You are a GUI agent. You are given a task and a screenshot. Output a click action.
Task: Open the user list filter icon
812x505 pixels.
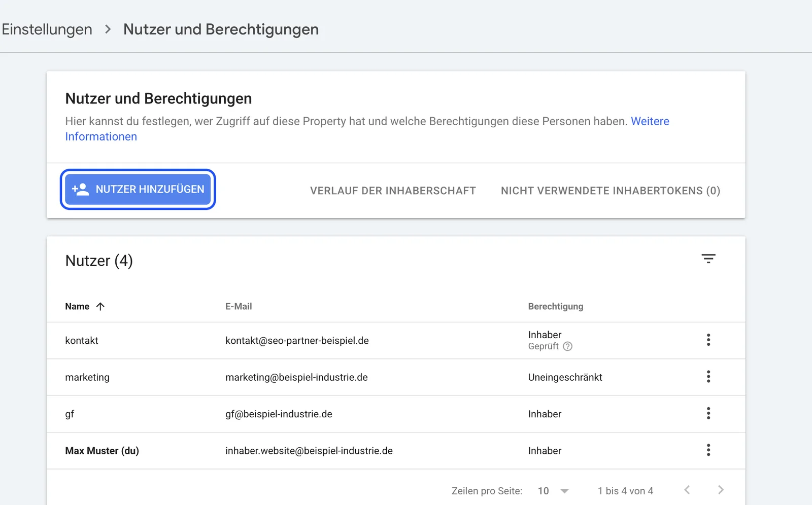click(x=708, y=259)
